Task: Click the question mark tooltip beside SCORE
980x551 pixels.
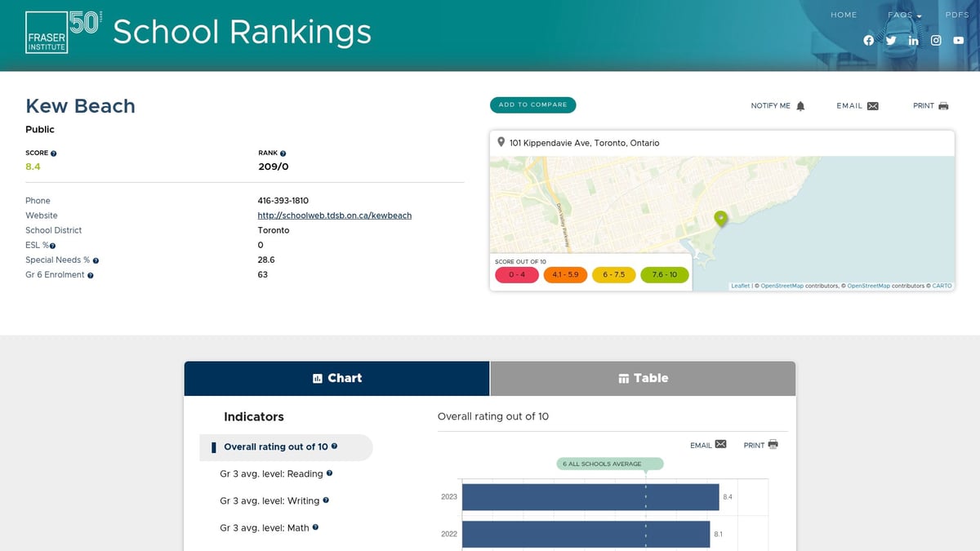Action: pyautogui.click(x=53, y=152)
